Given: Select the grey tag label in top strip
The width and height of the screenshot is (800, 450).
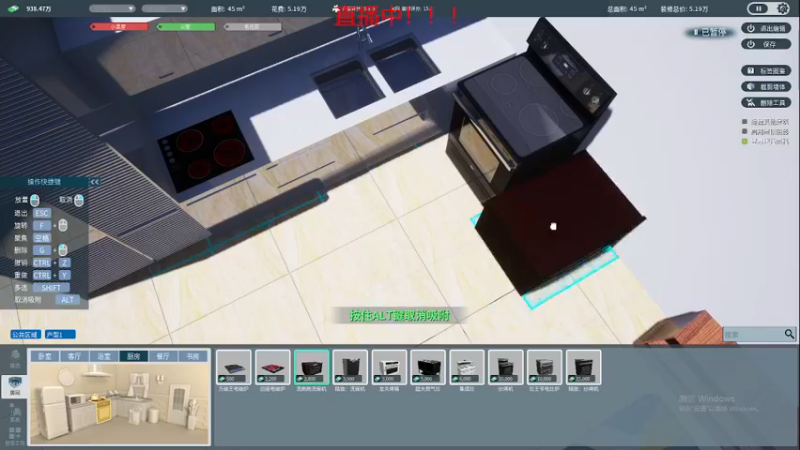Looking at the screenshot, I should click(253, 27).
